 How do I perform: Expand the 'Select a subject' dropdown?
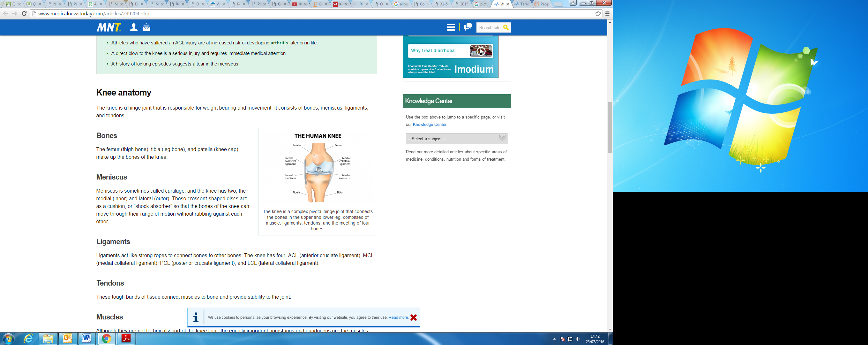coord(457,139)
